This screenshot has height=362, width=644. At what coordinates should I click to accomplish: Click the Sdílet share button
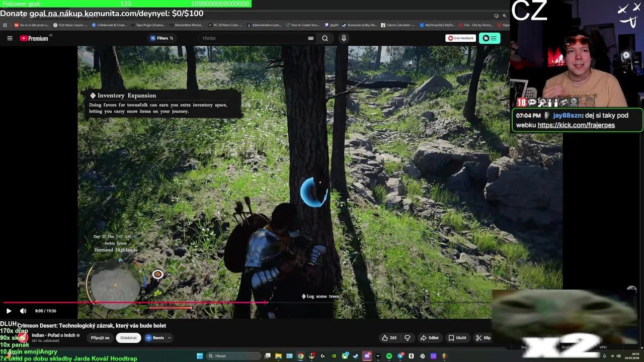click(430, 338)
